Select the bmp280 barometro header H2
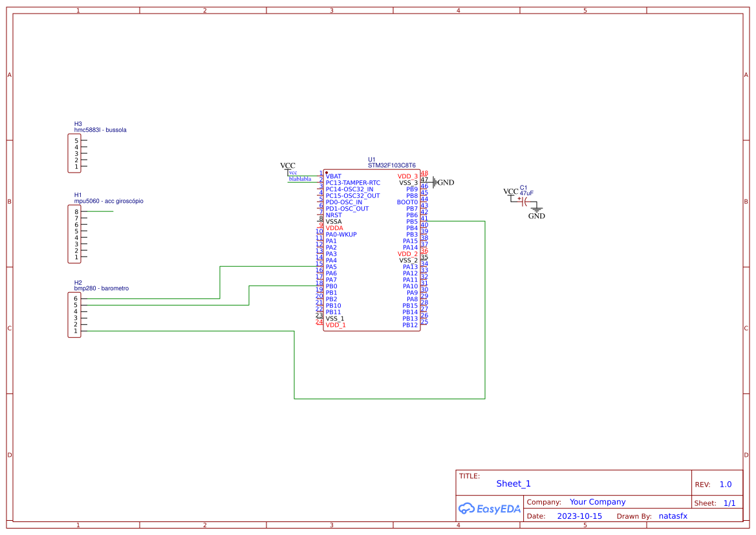Screen dimensions: 756x535 tap(73, 313)
